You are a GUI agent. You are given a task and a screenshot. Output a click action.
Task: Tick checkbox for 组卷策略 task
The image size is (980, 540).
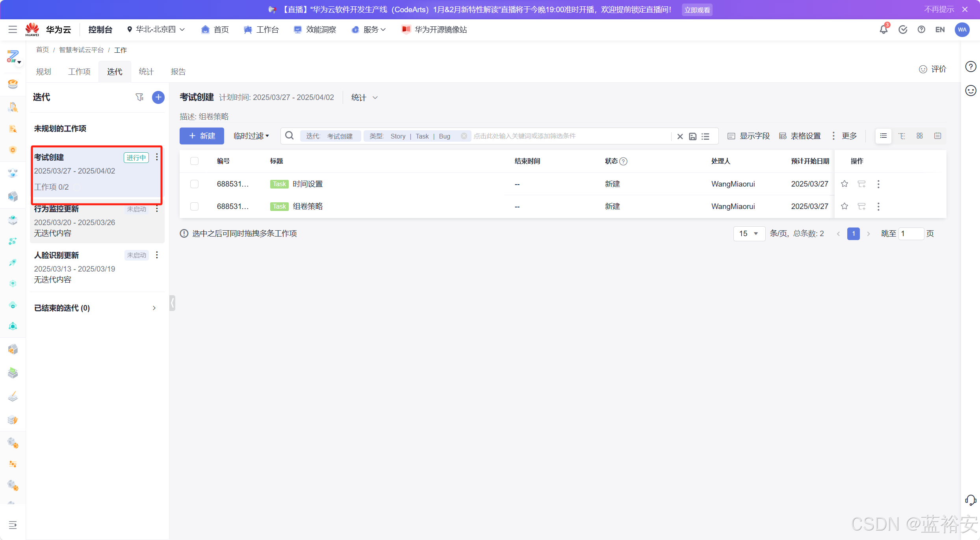tap(194, 206)
